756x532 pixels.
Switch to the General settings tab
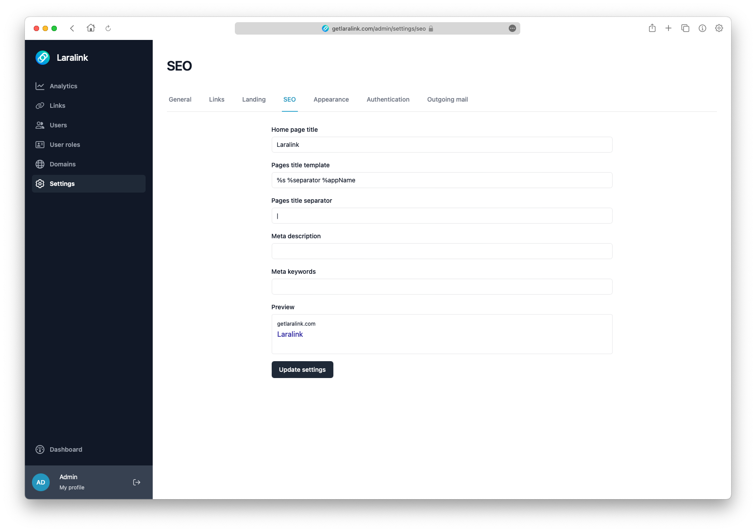coord(180,99)
